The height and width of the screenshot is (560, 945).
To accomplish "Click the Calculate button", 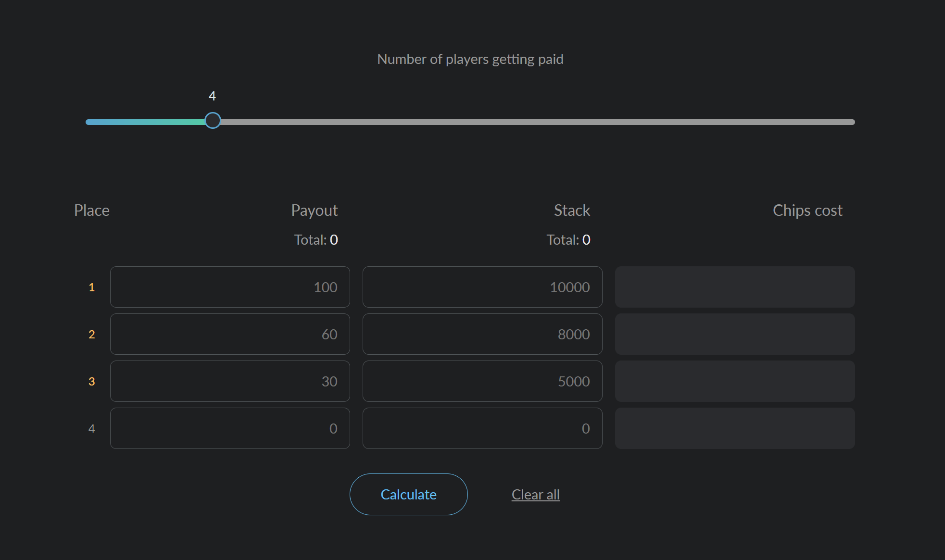I will click(x=408, y=494).
